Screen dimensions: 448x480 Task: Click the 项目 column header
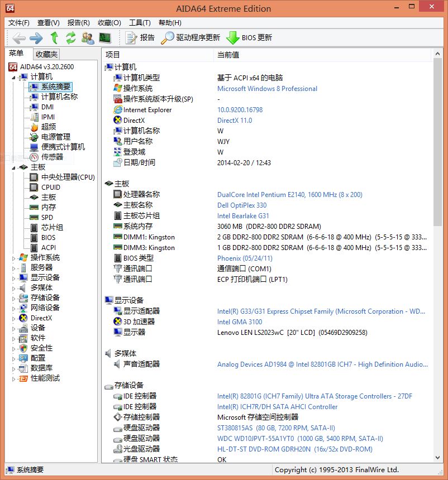pyautogui.click(x=158, y=55)
